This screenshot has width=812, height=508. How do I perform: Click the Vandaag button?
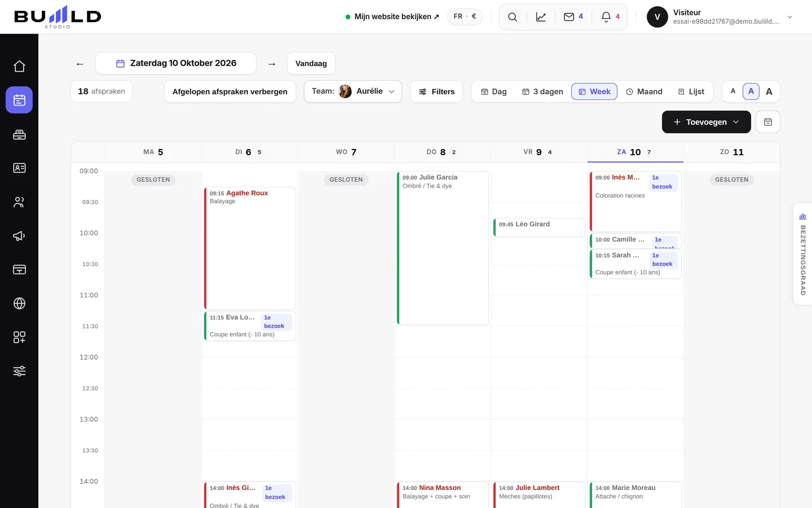311,63
